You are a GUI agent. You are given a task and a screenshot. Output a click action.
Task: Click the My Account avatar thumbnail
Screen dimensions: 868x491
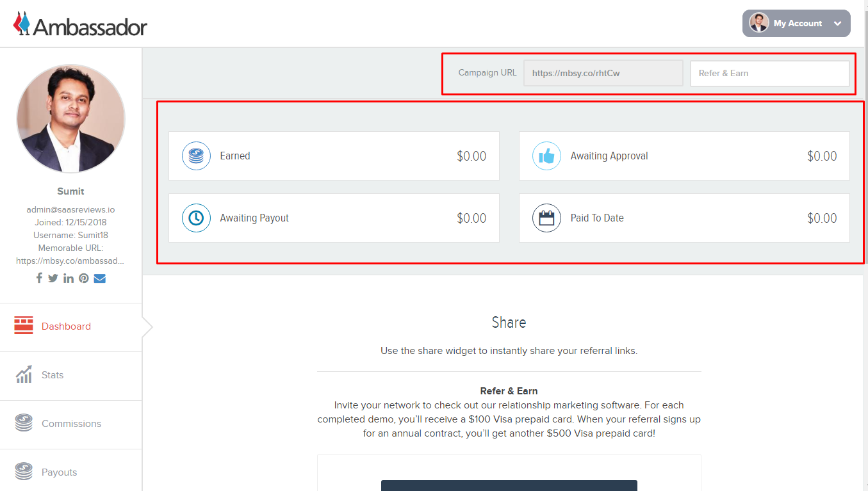pyautogui.click(x=759, y=23)
